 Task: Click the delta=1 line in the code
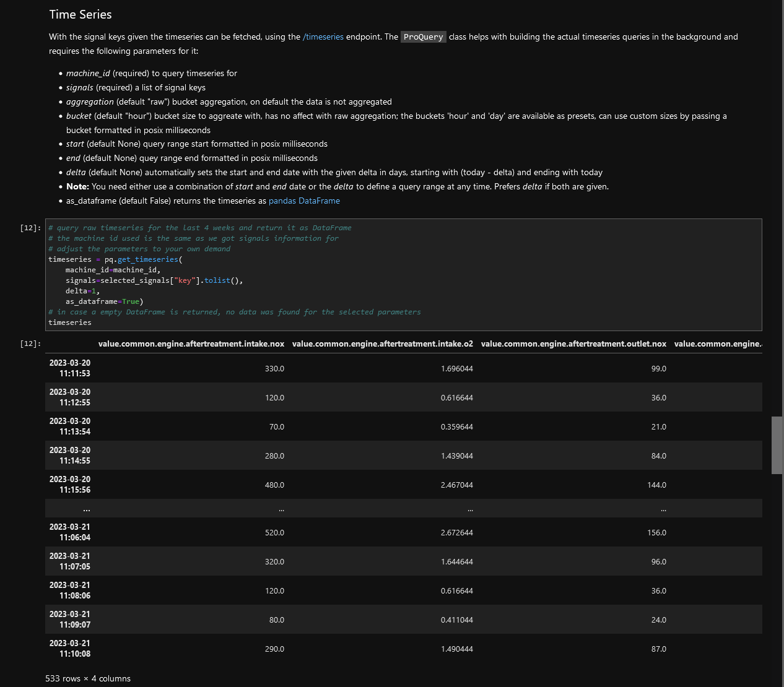pyautogui.click(x=82, y=291)
